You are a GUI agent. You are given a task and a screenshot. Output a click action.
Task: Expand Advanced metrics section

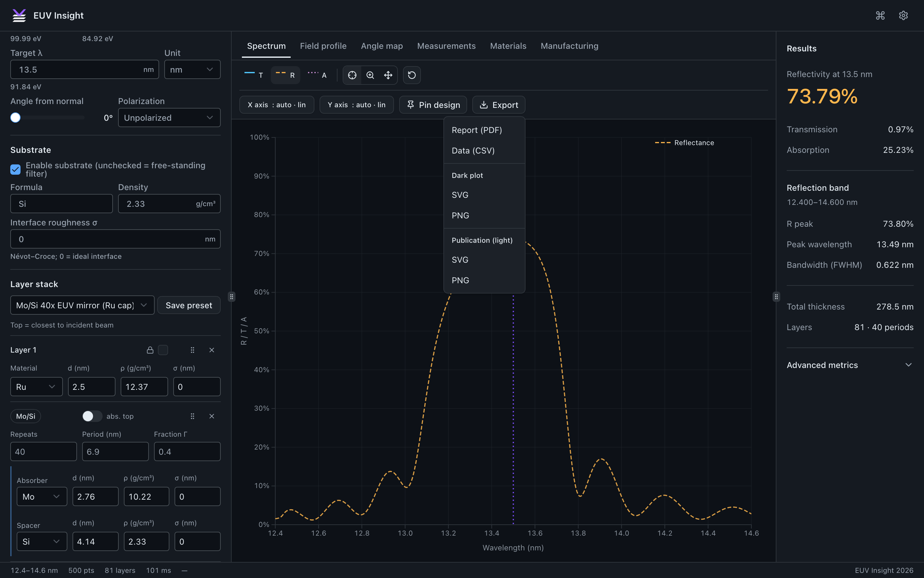click(850, 365)
